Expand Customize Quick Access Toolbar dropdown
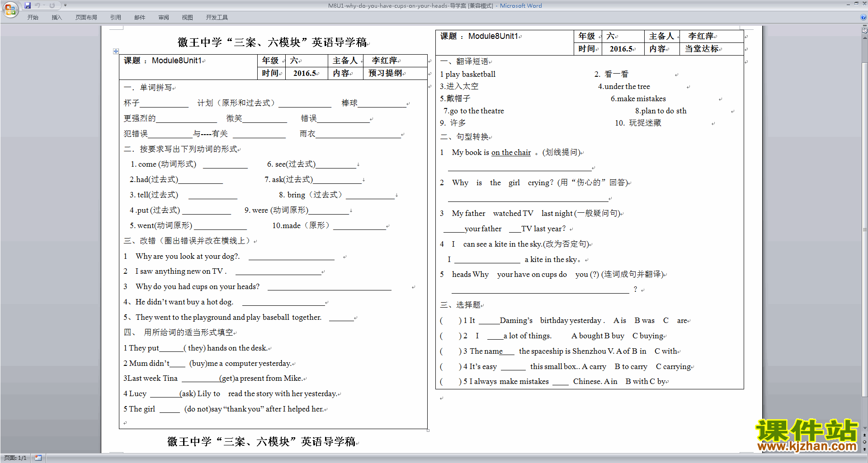The image size is (868, 463). coord(66,5)
